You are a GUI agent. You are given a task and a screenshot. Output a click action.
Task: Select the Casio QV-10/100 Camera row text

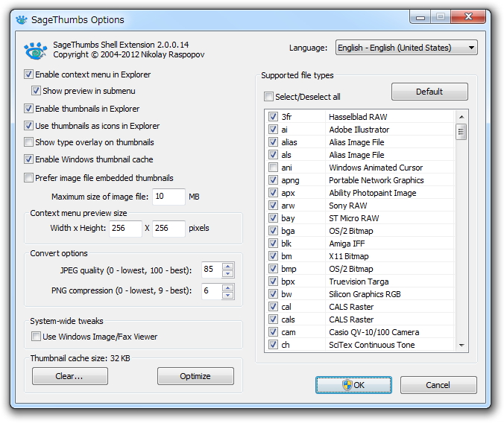tap(374, 332)
